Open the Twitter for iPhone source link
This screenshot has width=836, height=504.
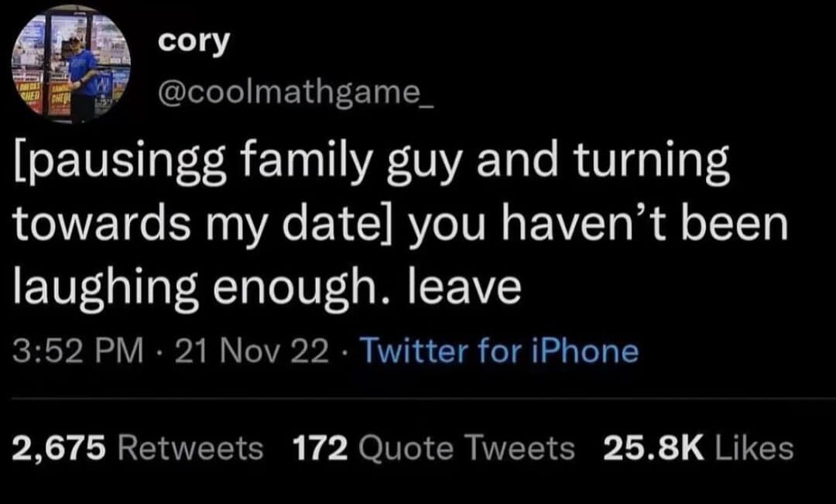click(500, 351)
